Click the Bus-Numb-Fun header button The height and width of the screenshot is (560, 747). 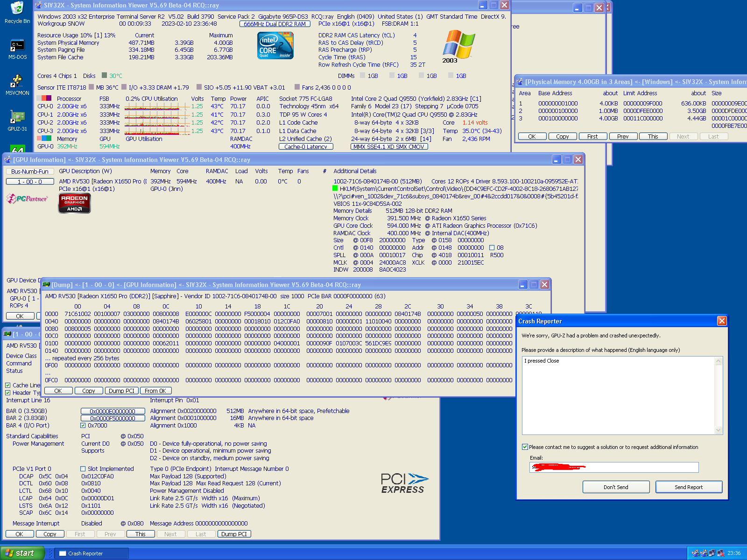pos(30,171)
